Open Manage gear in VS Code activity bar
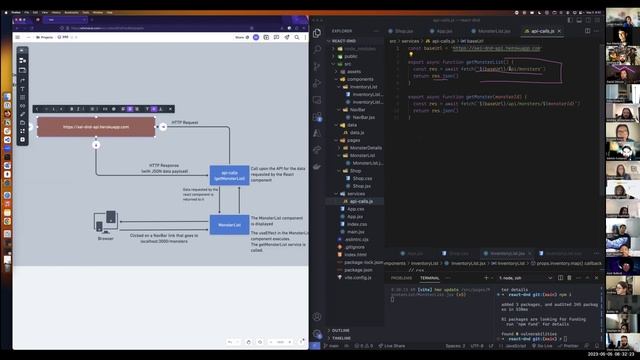Image resolution: width=640 pixels, height=360 pixels. pos(317,333)
